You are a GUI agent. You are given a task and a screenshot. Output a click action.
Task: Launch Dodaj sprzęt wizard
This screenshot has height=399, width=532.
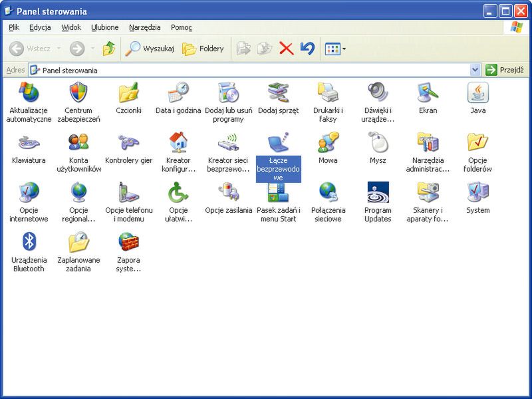278,98
